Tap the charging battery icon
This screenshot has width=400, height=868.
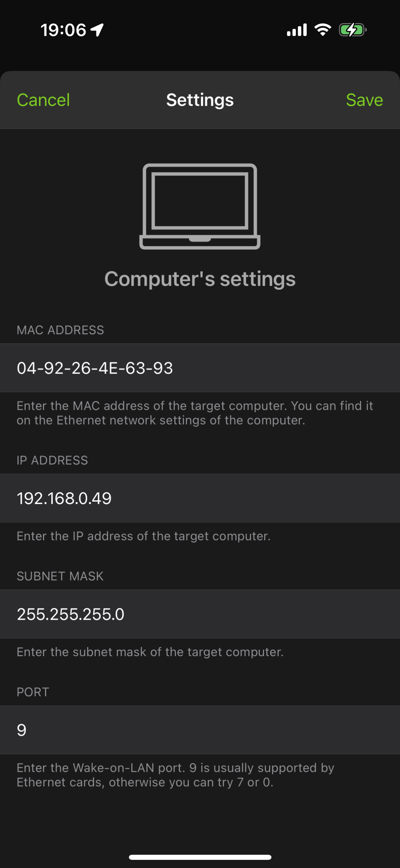pyautogui.click(x=353, y=30)
